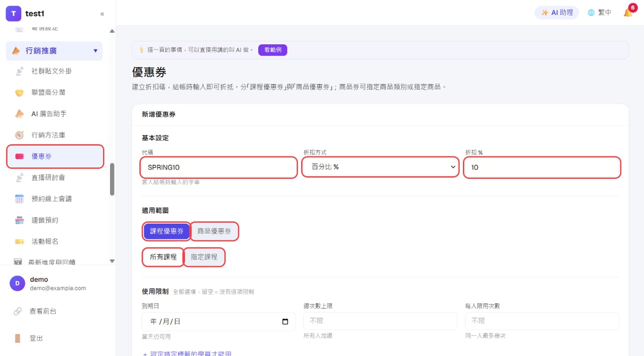Click the test1 workspace avatar icon
Screen dimensions: 644x356
(x=13, y=14)
